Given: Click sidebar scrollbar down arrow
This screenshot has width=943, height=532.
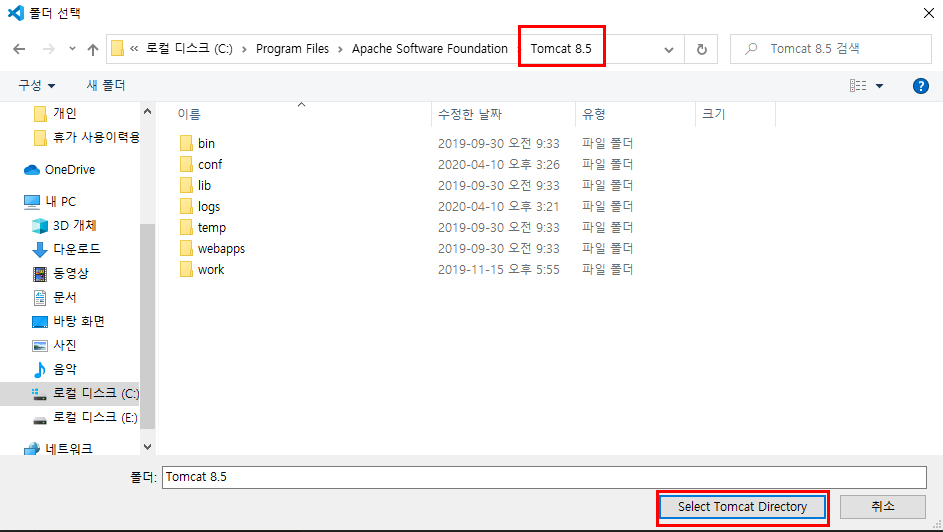Looking at the screenshot, I should click(147, 447).
